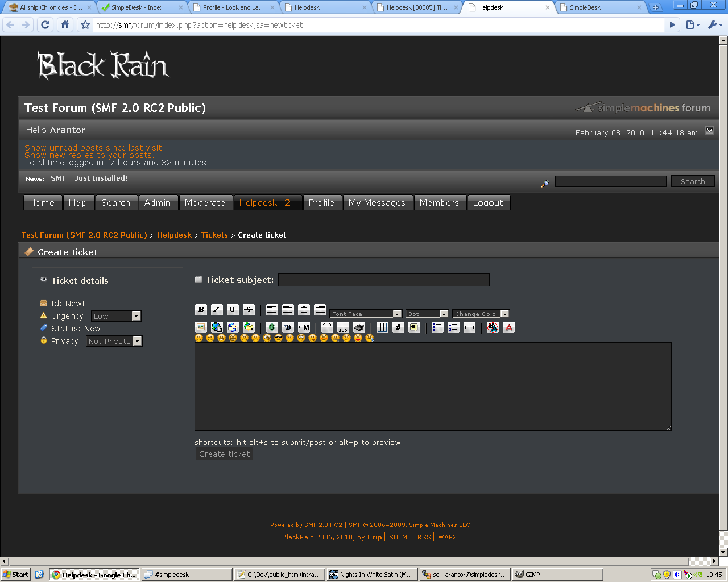This screenshot has height=582, width=728.
Task: Open the My Messages menu item
Action: tap(377, 203)
